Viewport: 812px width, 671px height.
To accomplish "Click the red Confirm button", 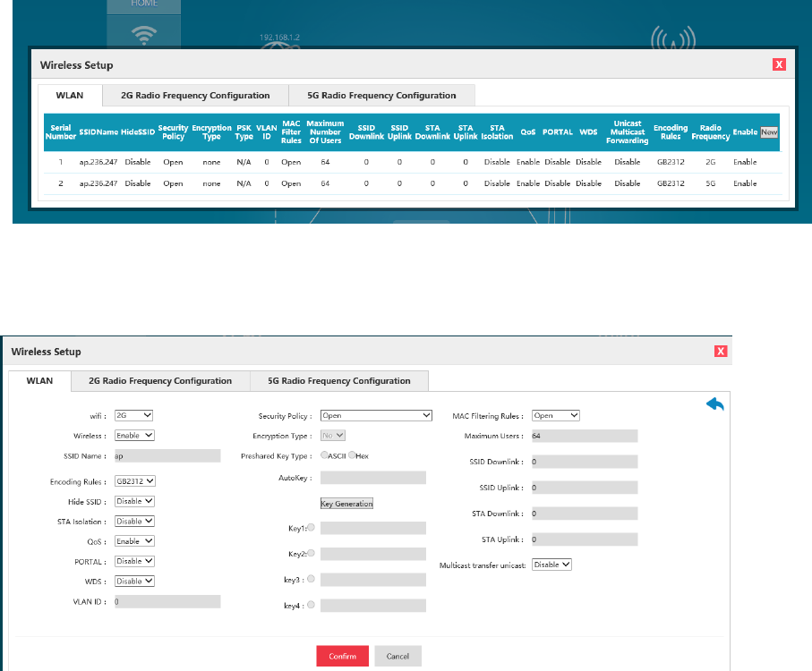I will pyautogui.click(x=342, y=656).
